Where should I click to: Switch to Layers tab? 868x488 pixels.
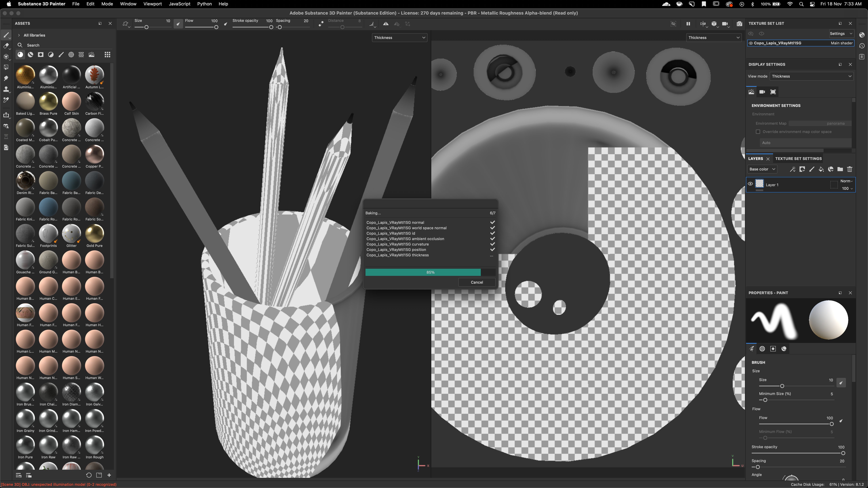[755, 159]
